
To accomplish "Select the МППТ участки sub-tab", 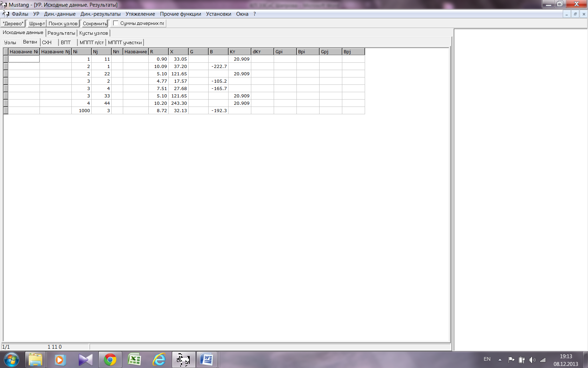I will pyautogui.click(x=125, y=42).
